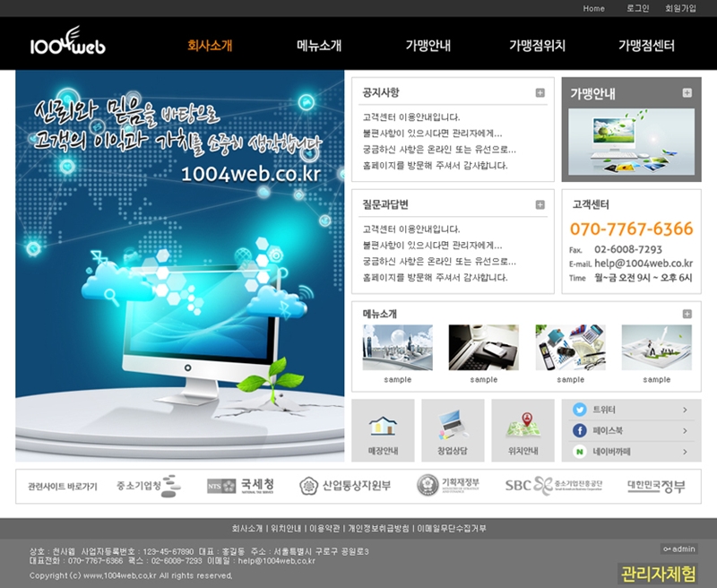Image resolution: width=717 pixels, height=588 pixels.
Task: Expand the 가맹안내 plus button
Action: click(687, 92)
